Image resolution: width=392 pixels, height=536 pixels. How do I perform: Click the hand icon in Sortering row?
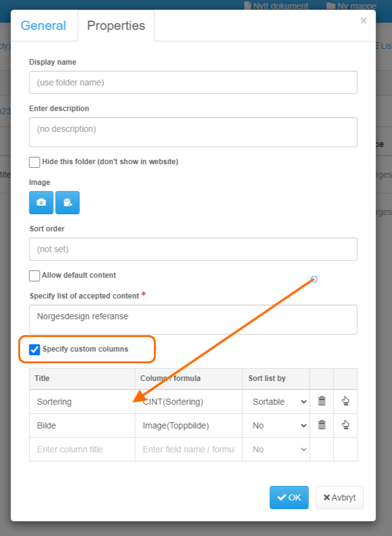point(346,401)
